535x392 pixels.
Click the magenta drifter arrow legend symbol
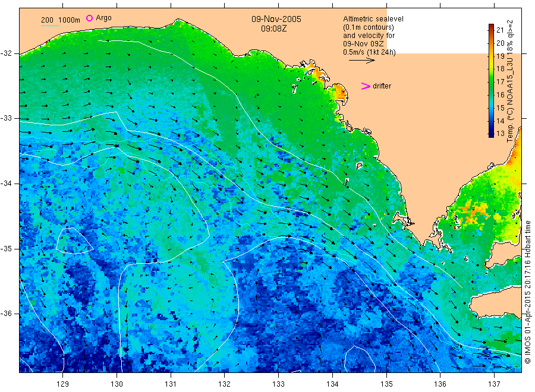(x=366, y=86)
